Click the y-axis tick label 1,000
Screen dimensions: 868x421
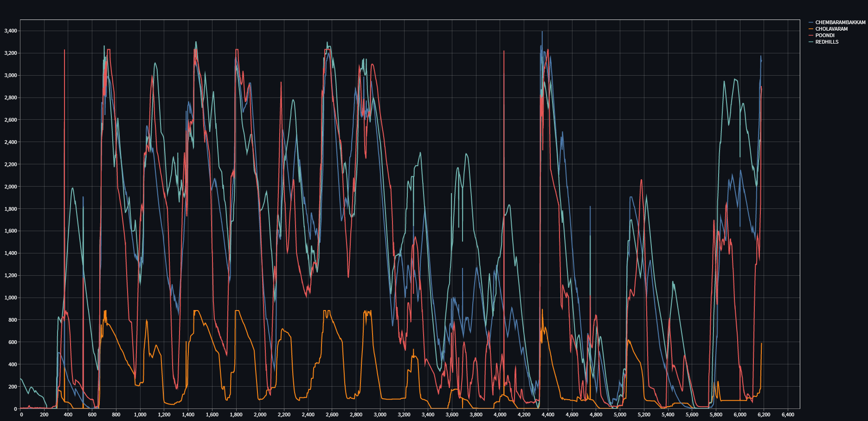click(11, 298)
